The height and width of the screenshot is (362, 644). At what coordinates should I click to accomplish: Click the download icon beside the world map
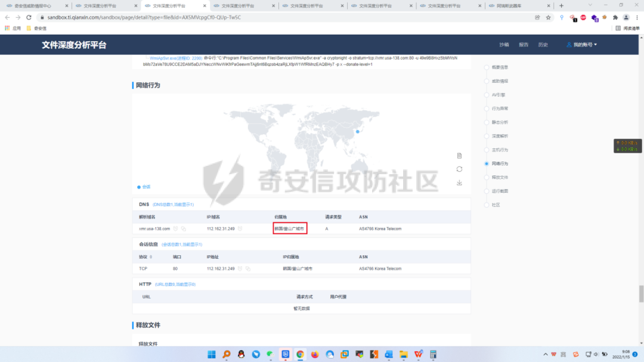point(459,182)
